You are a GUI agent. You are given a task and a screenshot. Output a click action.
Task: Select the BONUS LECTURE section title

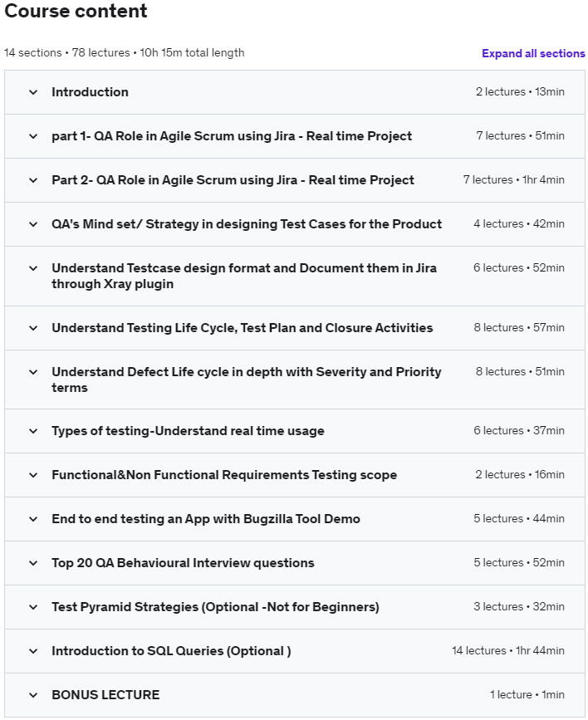pyautogui.click(x=105, y=695)
